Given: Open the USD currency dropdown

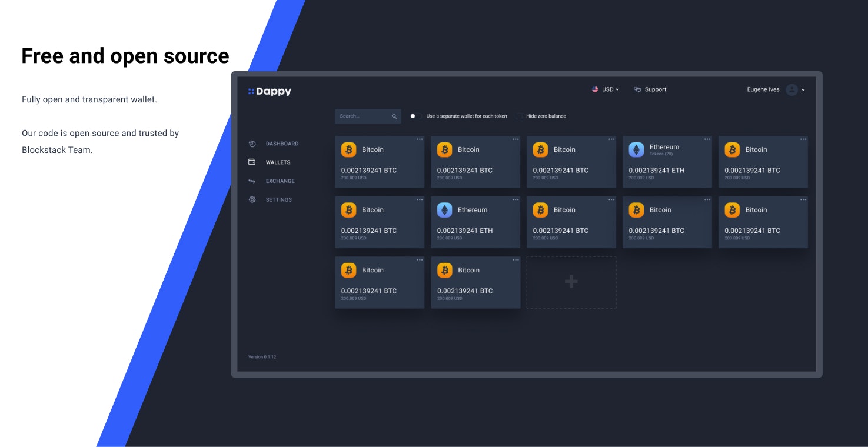Looking at the screenshot, I should (607, 89).
